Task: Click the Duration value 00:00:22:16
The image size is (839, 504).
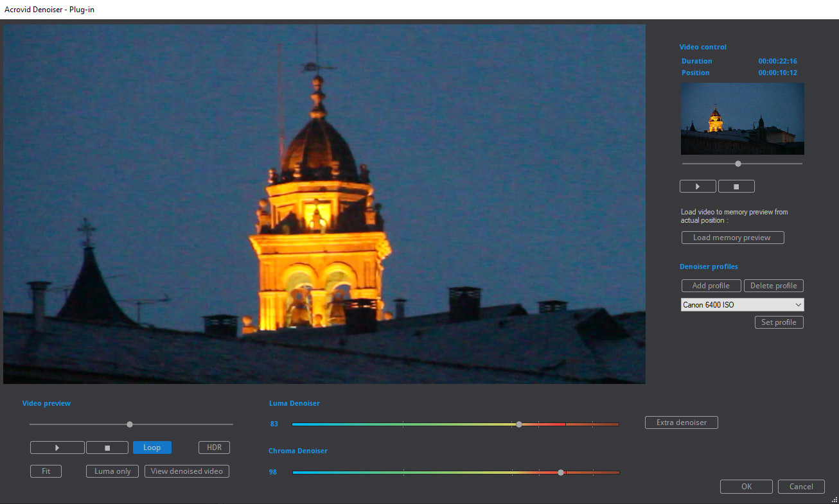Action: click(x=778, y=61)
